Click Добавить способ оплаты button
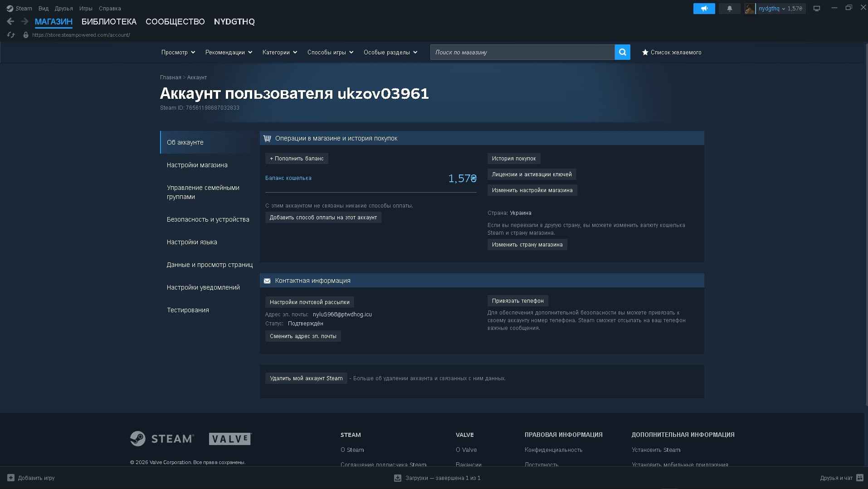This screenshot has width=868, height=489. click(323, 218)
